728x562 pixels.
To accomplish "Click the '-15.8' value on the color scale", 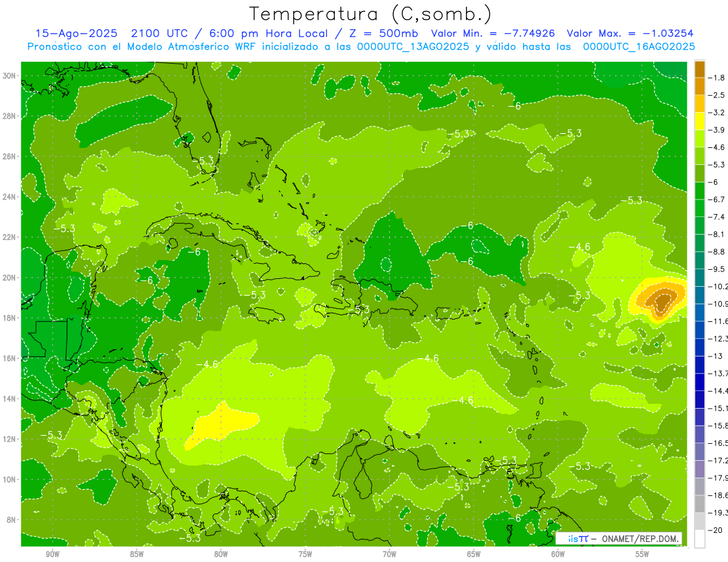I will point(718,426).
